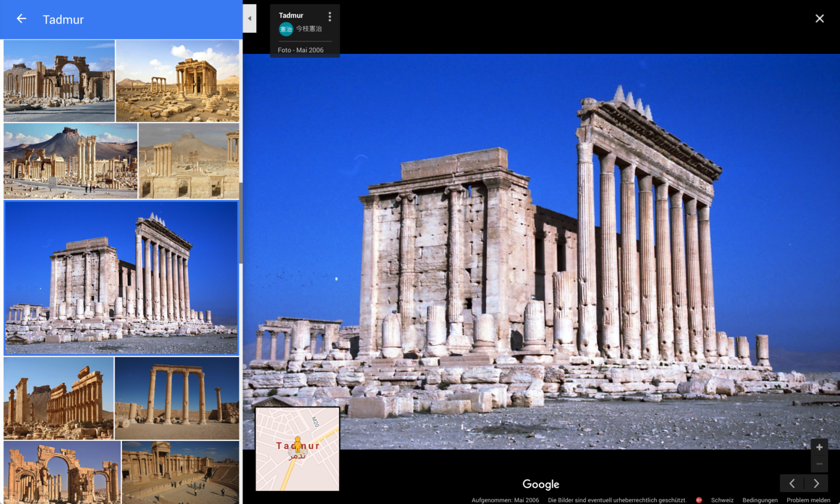Click the photo list scrollbar
Image resolution: width=840 pixels, height=504 pixels.
pos(241,222)
